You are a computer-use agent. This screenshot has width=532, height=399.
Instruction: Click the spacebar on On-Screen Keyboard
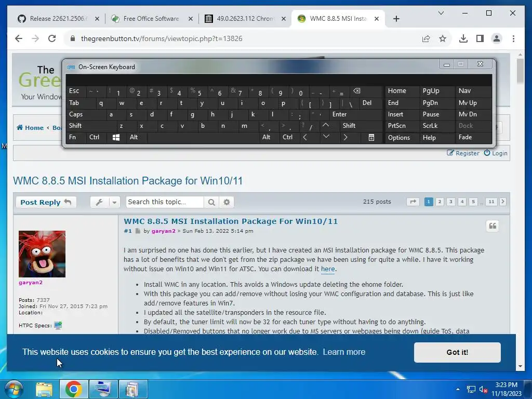tap(204, 137)
